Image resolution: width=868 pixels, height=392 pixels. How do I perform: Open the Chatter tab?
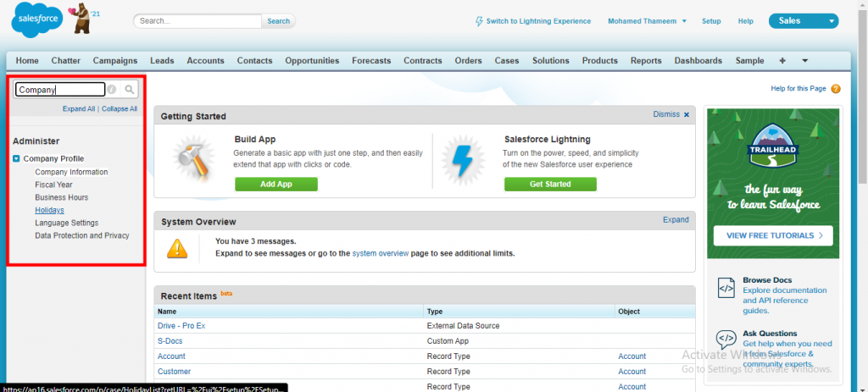[x=66, y=61]
